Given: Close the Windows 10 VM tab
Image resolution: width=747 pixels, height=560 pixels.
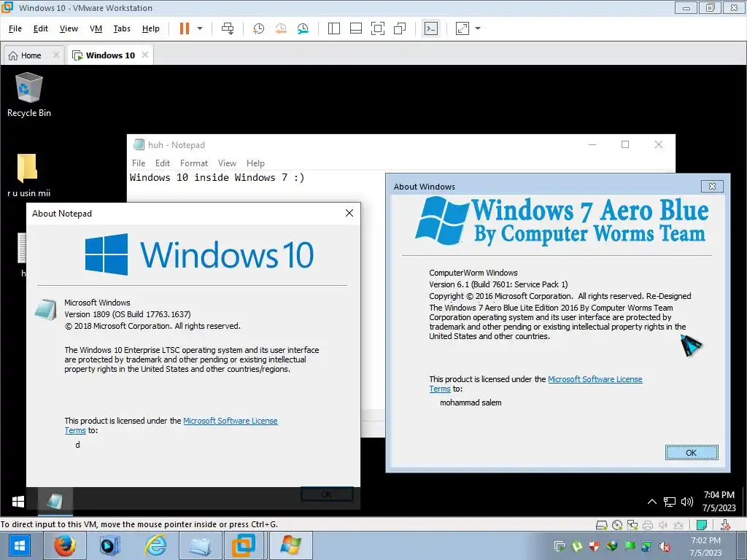Looking at the screenshot, I should 145,55.
